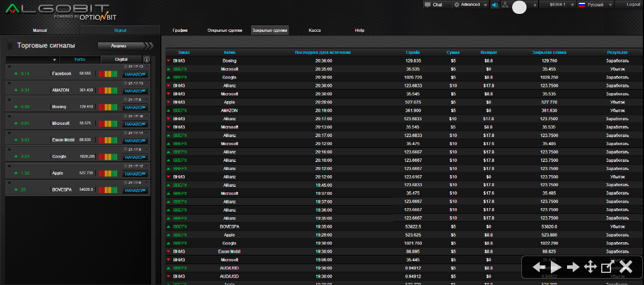
Task: Click the Russian flag icon
Action: click(582, 5)
